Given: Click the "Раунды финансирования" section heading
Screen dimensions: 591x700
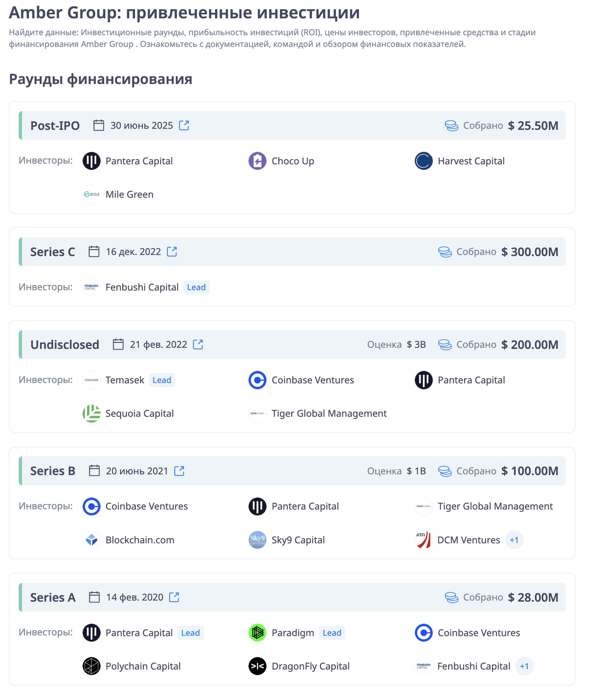Looking at the screenshot, I should click(101, 79).
